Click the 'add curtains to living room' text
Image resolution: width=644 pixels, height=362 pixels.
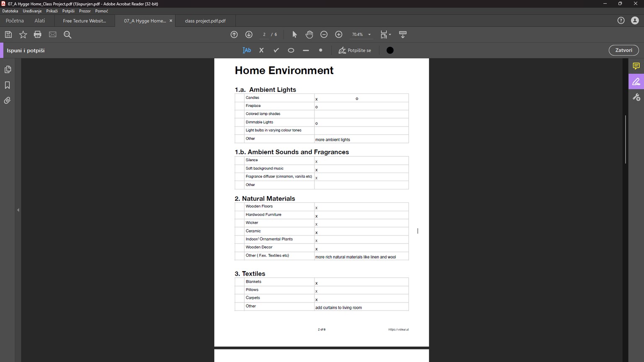(x=338, y=308)
